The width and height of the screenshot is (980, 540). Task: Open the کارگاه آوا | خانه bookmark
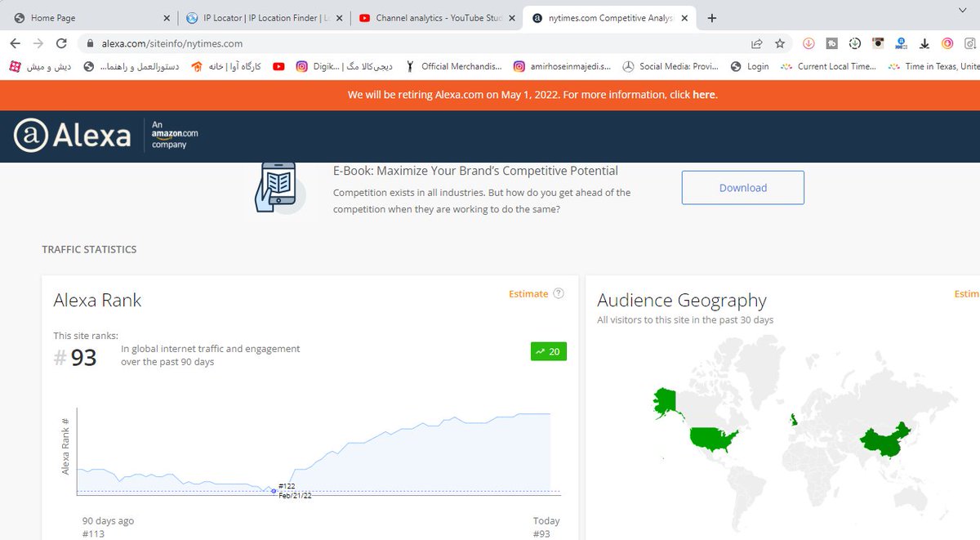[226, 66]
